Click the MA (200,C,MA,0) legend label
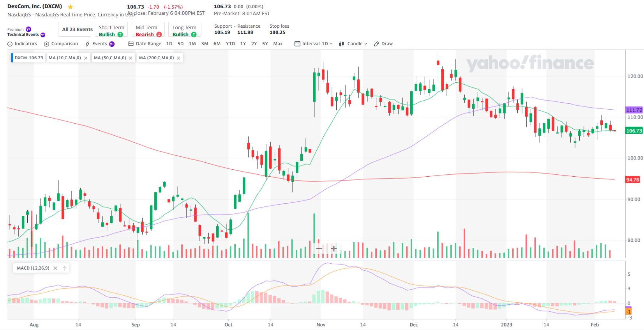This screenshot has height=330, width=644. pos(156,58)
